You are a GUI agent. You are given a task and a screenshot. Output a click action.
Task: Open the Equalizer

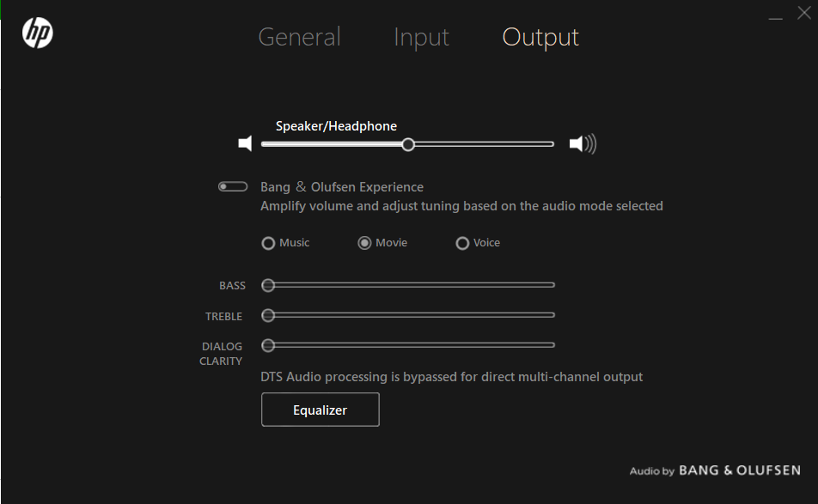[320, 410]
